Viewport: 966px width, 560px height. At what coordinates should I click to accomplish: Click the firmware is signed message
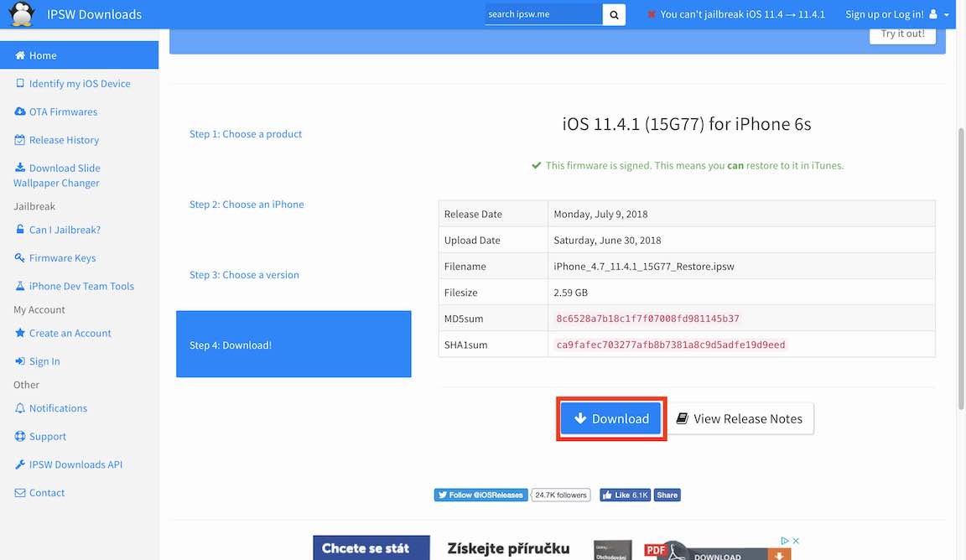[x=688, y=165]
